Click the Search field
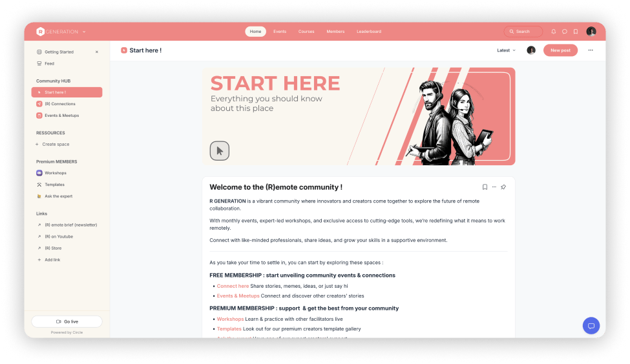This screenshot has height=364, width=630. [x=523, y=32]
